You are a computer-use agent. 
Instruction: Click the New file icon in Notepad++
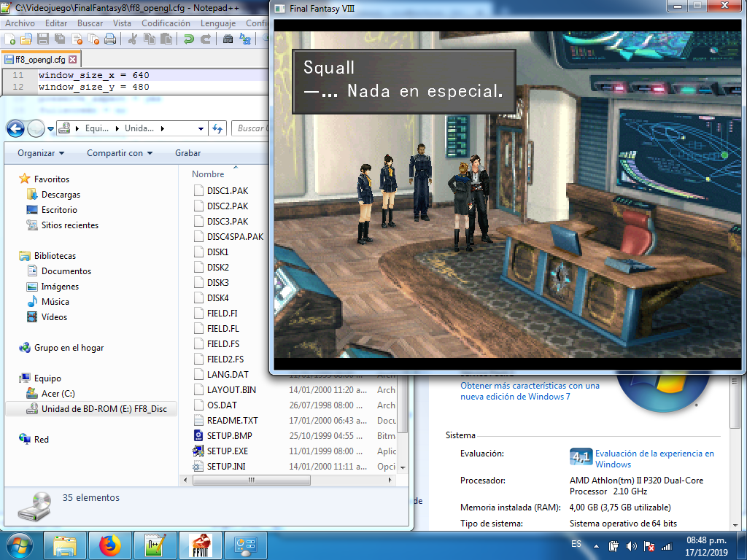9,39
